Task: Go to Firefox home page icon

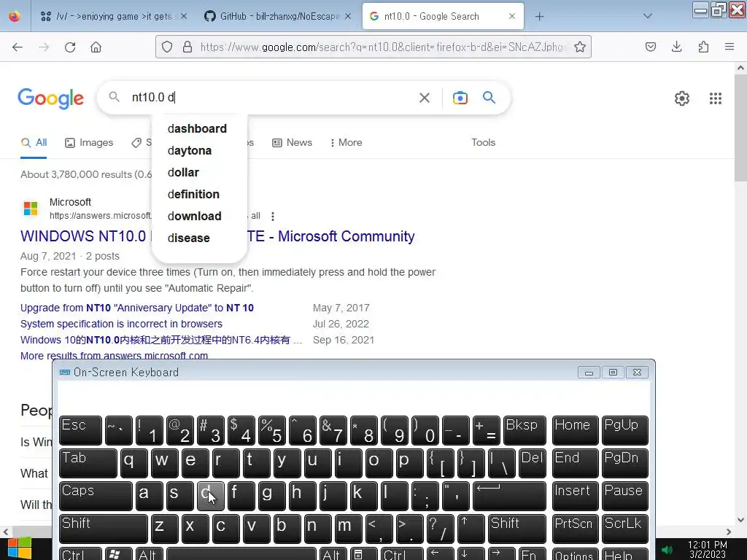Action: coord(96,47)
